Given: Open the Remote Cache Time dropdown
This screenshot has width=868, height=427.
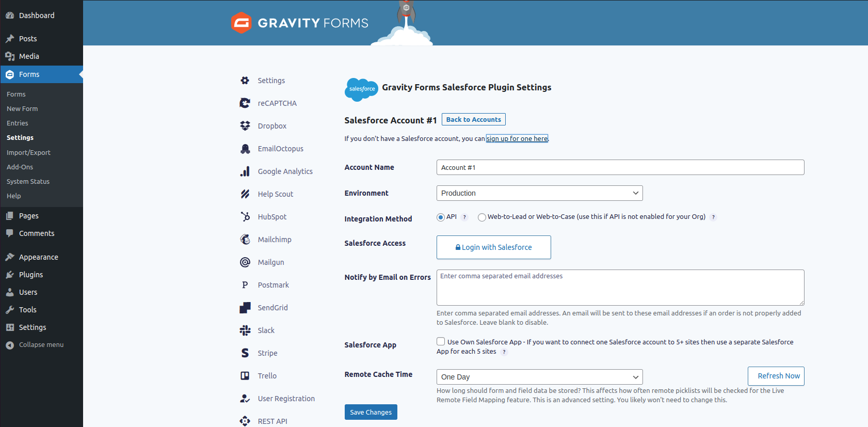Looking at the screenshot, I should 539,377.
